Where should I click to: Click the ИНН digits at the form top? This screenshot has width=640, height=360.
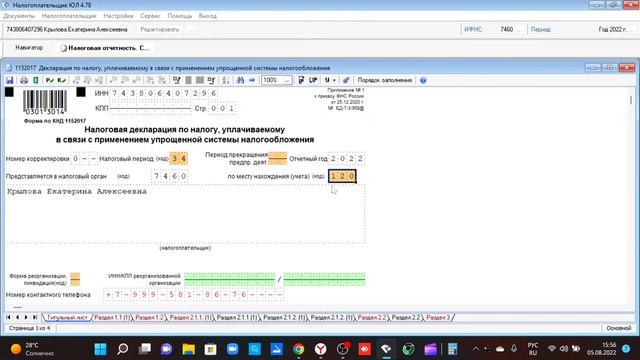pos(164,93)
